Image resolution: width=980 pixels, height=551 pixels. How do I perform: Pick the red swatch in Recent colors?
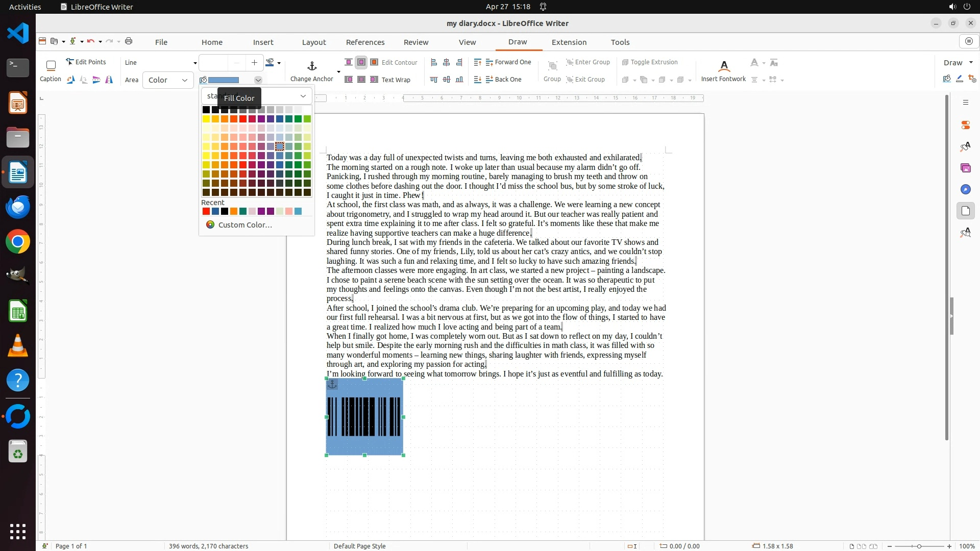[206, 211]
